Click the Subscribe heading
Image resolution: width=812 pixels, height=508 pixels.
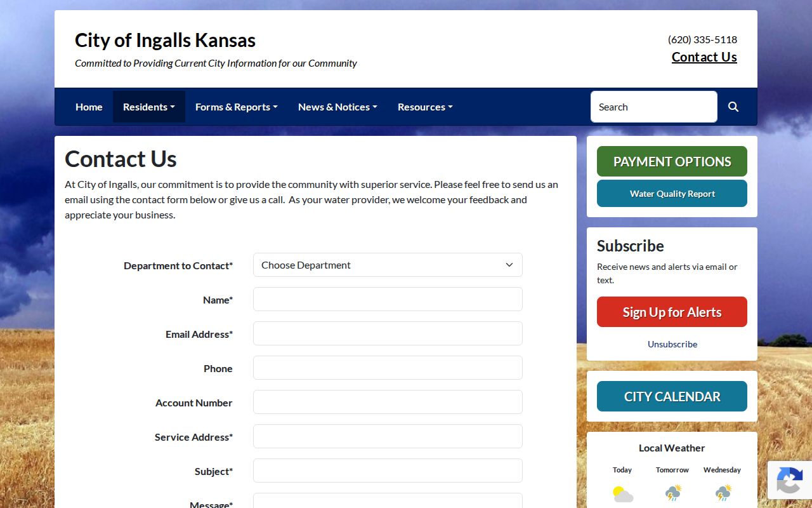click(x=631, y=246)
